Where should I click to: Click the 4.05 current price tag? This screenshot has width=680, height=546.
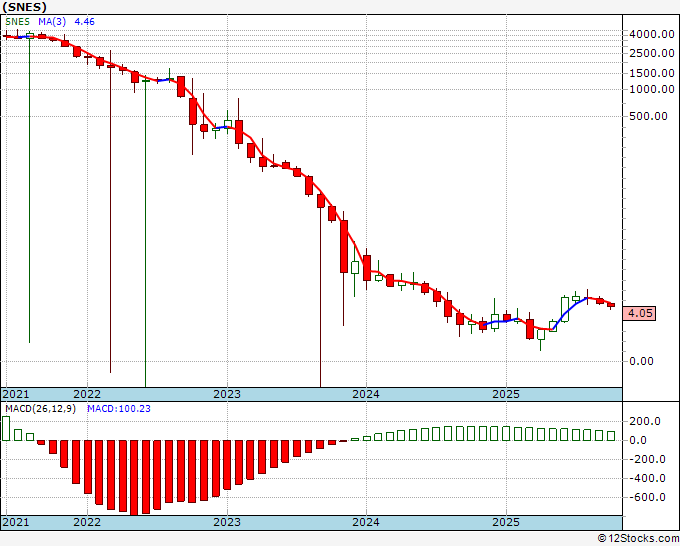coord(640,313)
